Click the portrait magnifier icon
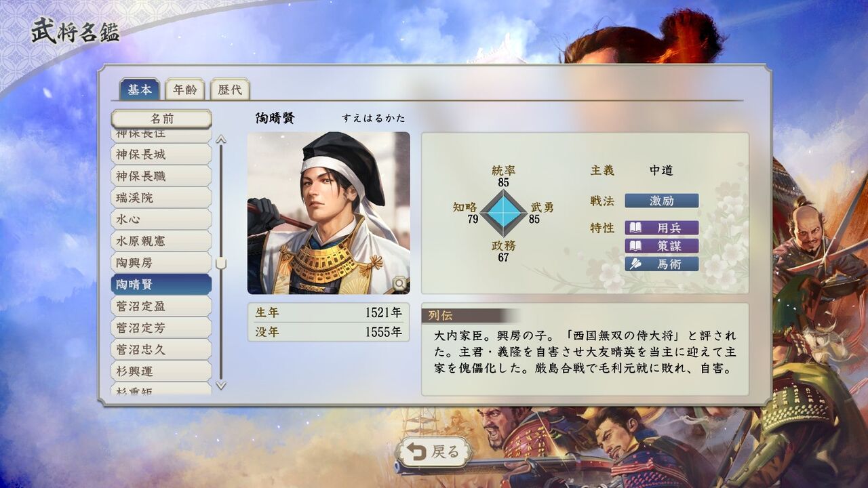 tap(400, 283)
